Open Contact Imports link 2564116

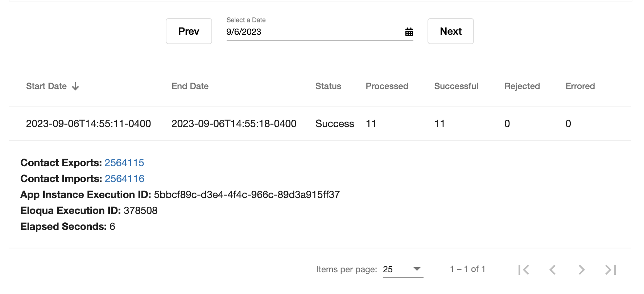point(124,179)
